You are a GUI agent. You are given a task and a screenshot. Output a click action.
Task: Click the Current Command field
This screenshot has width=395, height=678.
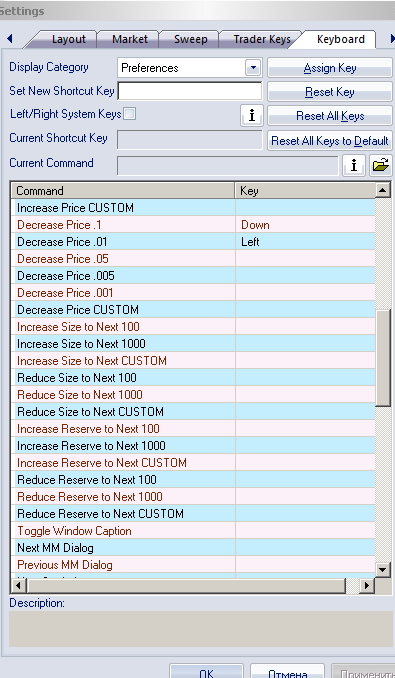228,165
